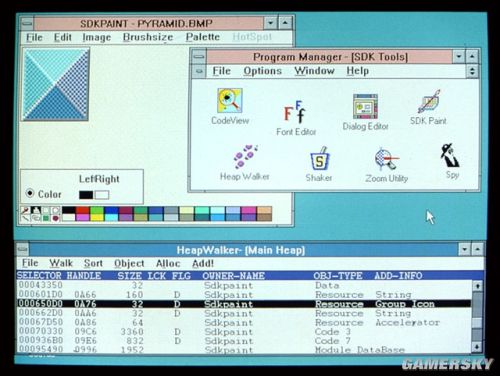Image resolution: width=500 pixels, height=376 pixels.
Task: Open the Brushsize menu in SDKPaint
Action: click(x=148, y=37)
